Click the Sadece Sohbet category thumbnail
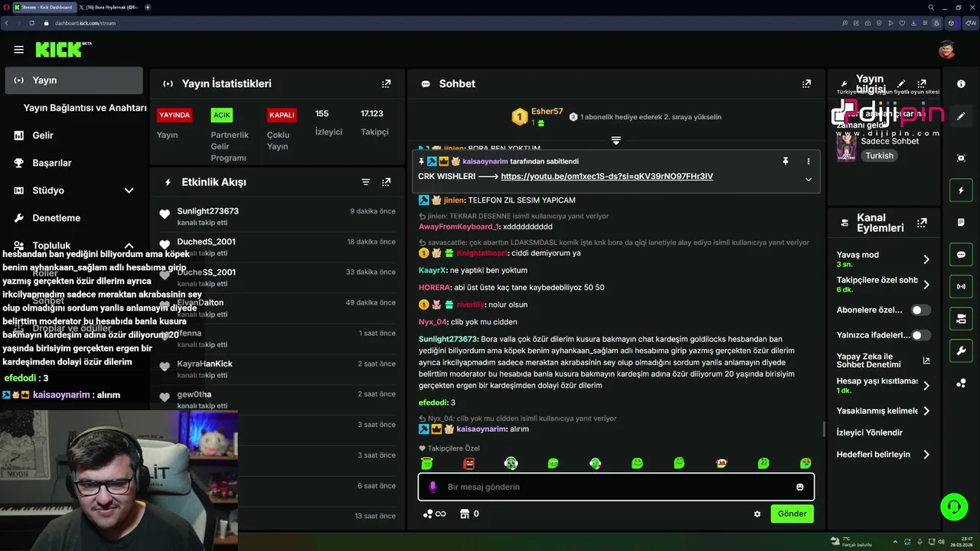This screenshot has height=551, width=980. pyautogui.click(x=847, y=148)
